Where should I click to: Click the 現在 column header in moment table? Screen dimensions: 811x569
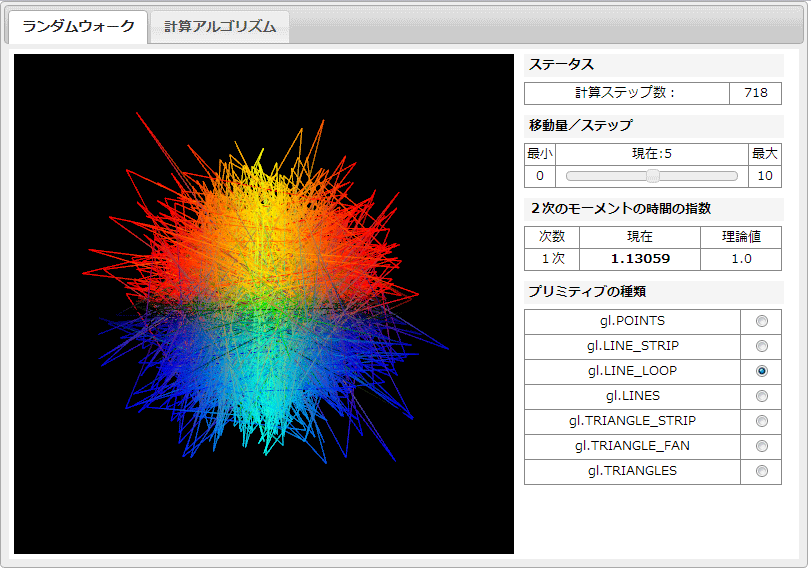coord(640,236)
